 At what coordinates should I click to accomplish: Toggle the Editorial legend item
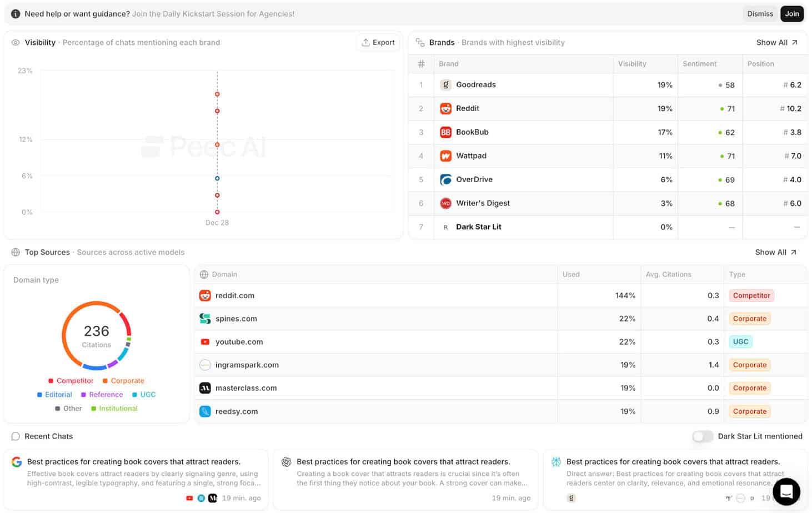[x=54, y=394]
